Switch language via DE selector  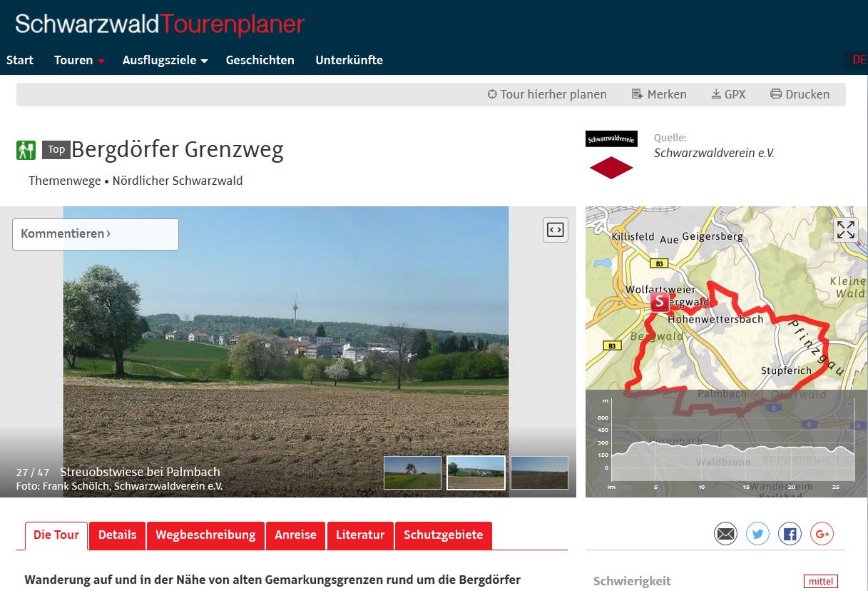pos(859,60)
